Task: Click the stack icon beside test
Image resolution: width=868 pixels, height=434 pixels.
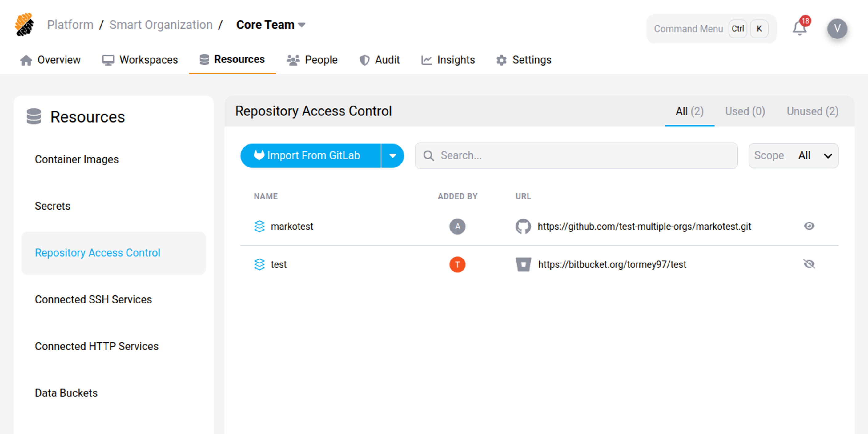Action: point(259,264)
